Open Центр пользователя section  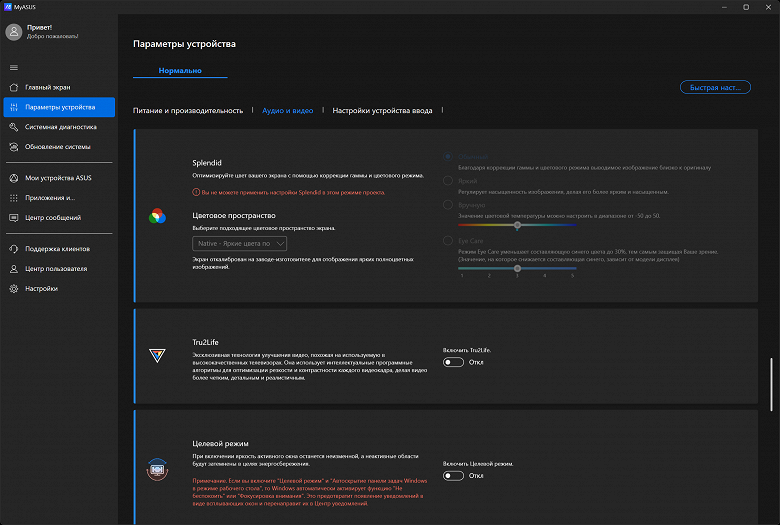(x=56, y=269)
